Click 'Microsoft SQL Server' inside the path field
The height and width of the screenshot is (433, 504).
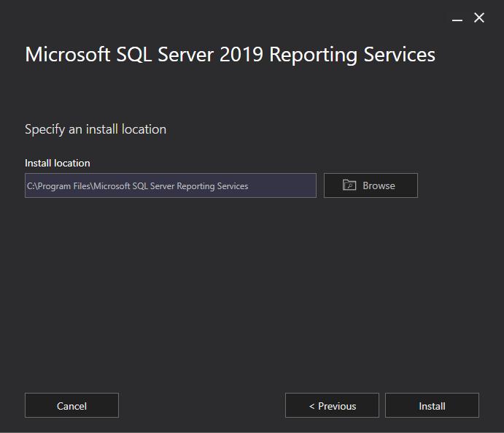[133, 186]
